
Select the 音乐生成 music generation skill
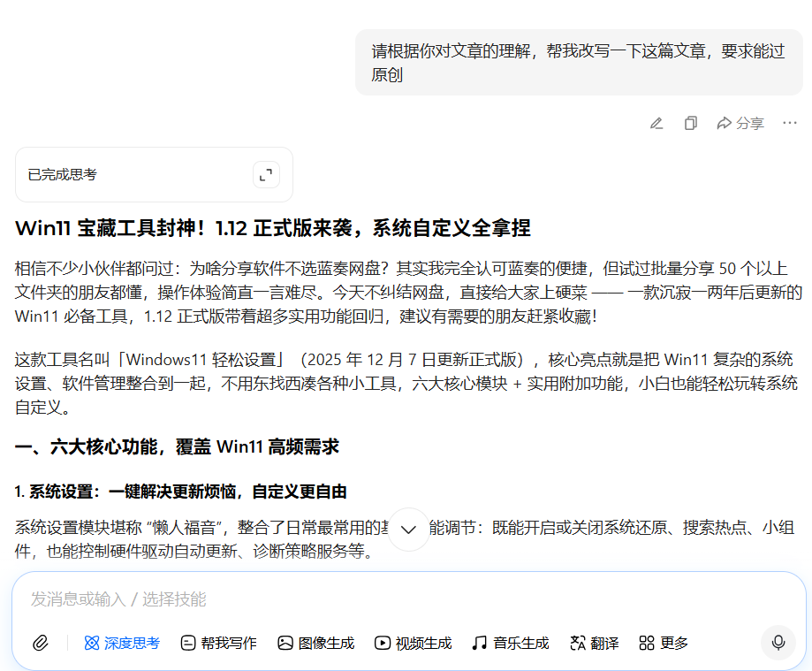coord(510,643)
